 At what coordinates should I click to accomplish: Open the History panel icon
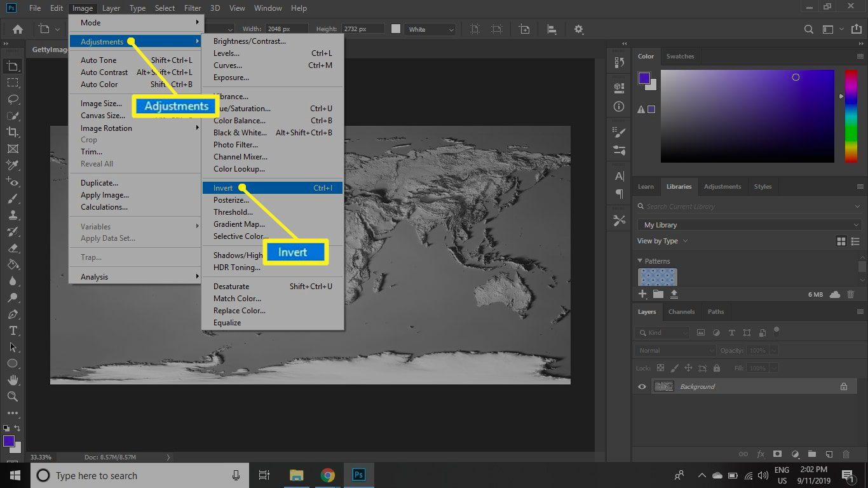click(619, 62)
